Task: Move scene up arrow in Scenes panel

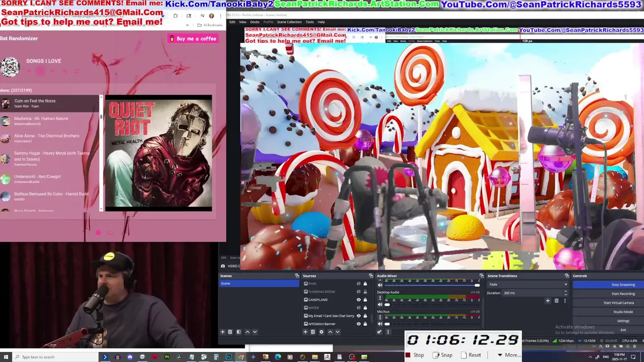Action: click(x=247, y=332)
